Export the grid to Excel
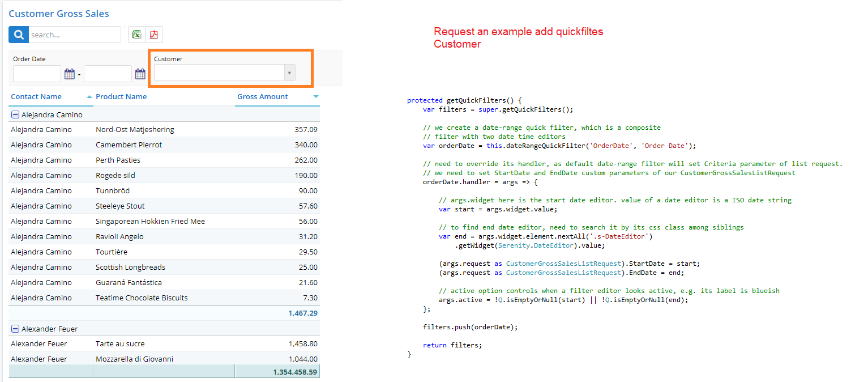868x382 pixels. [x=136, y=34]
